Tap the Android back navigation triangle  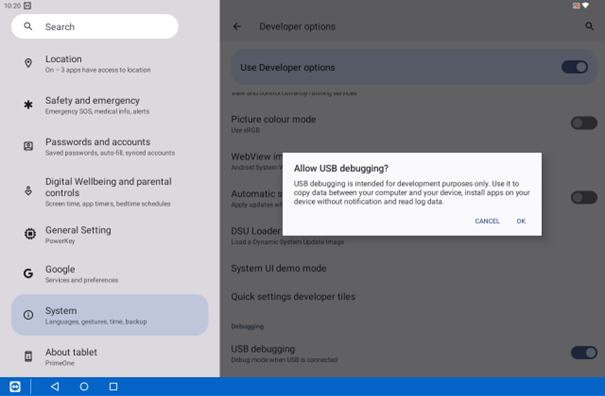tap(55, 386)
